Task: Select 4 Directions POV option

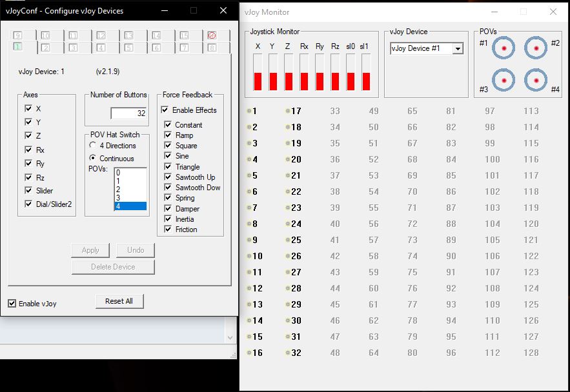Action: click(93, 145)
